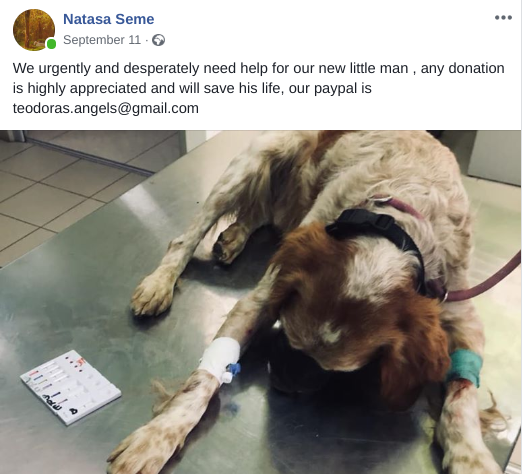Click the maroon leash in the photo

click(x=484, y=281)
